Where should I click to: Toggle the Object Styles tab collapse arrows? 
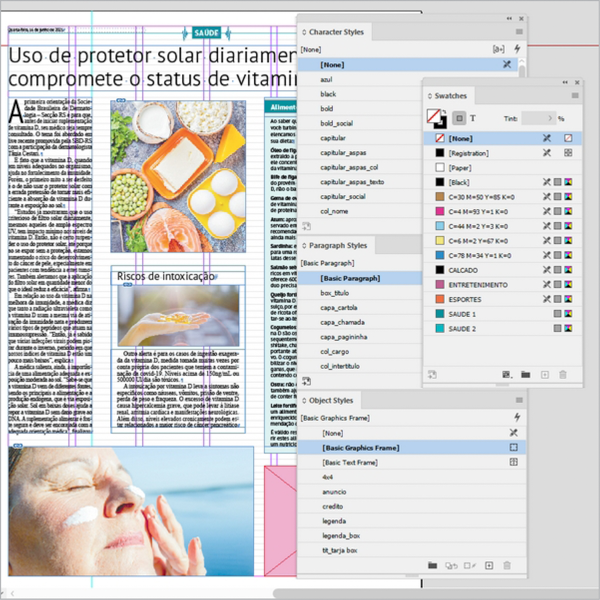304,401
